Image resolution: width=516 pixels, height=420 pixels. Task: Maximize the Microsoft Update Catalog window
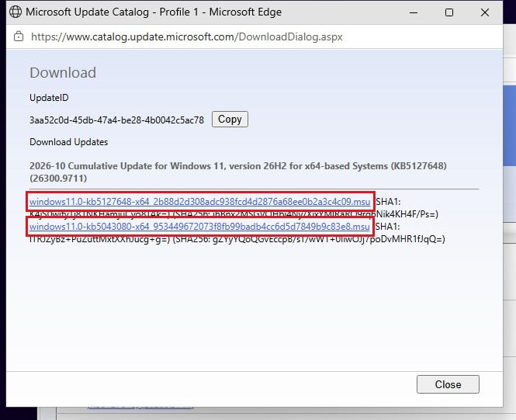coord(448,12)
